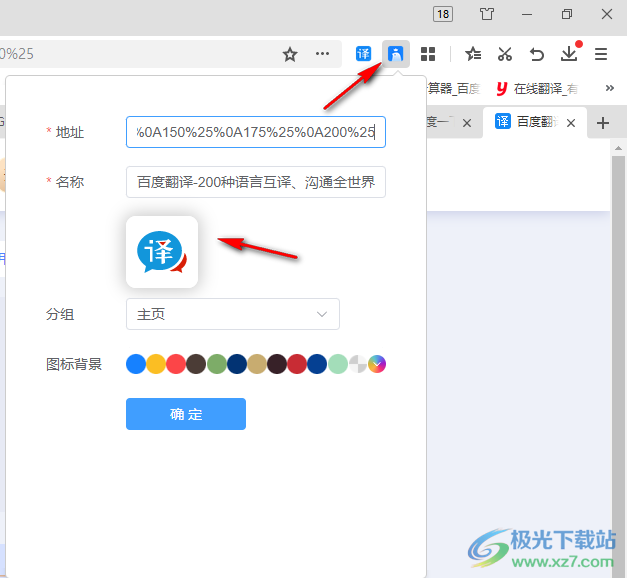Click the bookmark star icon in address bar

click(x=290, y=54)
